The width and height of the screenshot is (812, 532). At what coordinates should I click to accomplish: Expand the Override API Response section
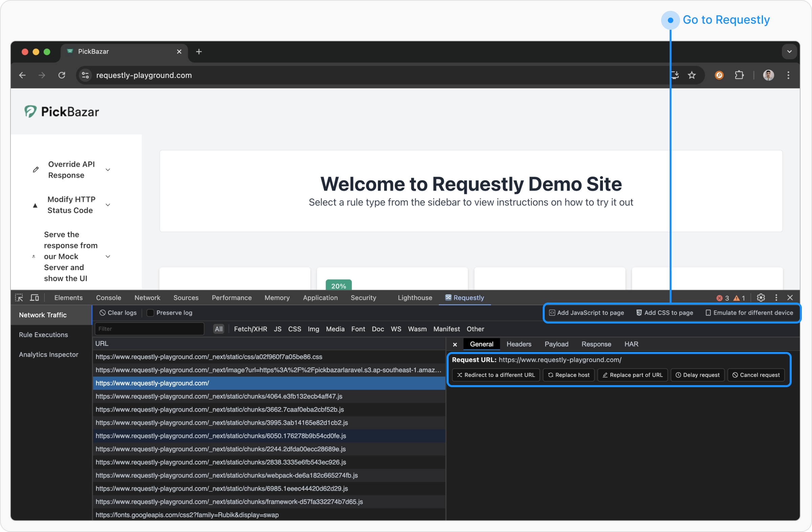click(x=108, y=170)
